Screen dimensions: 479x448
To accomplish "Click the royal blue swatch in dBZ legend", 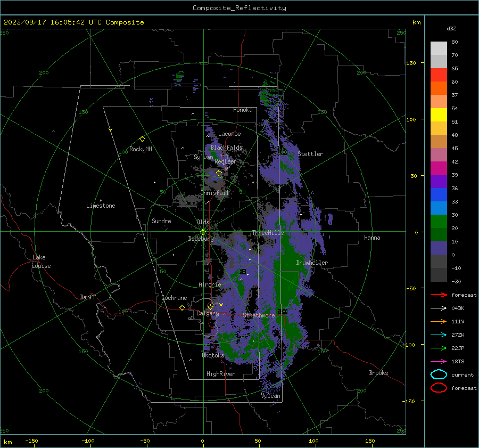I will 439,195.
